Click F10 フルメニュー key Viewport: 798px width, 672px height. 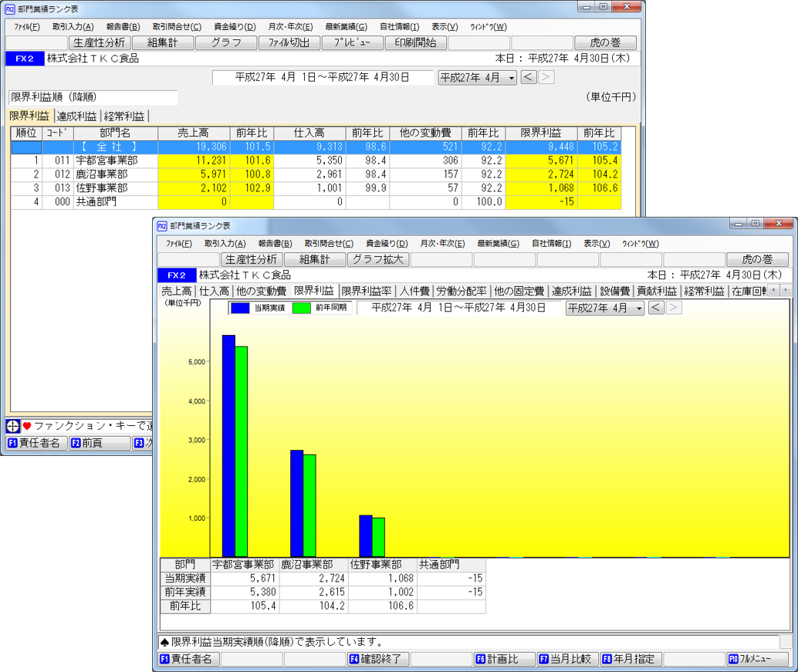point(757,660)
